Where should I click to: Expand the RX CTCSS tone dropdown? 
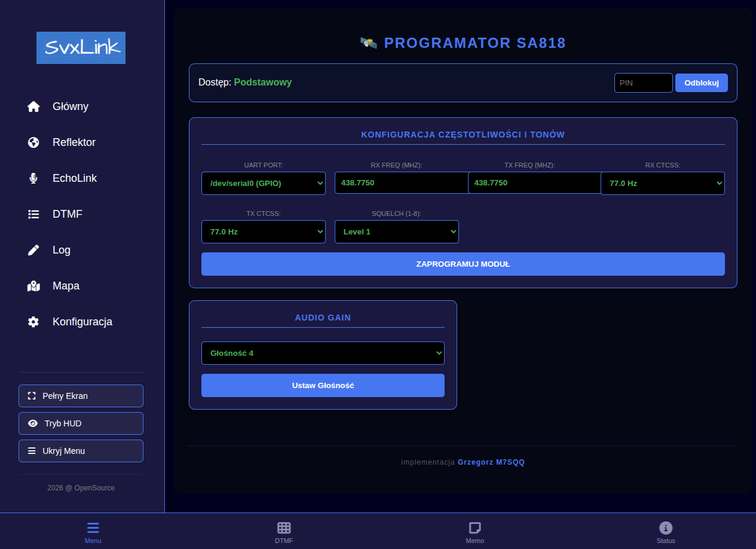pos(662,184)
